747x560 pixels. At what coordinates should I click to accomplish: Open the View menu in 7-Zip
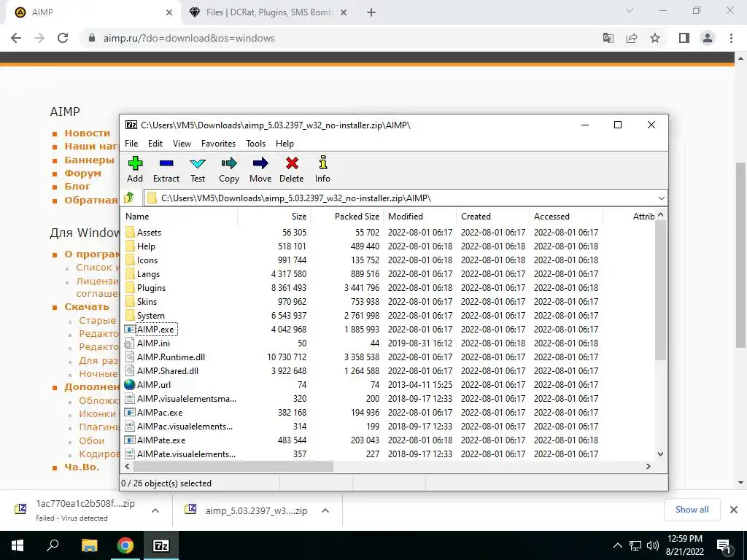pyautogui.click(x=182, y=144)
